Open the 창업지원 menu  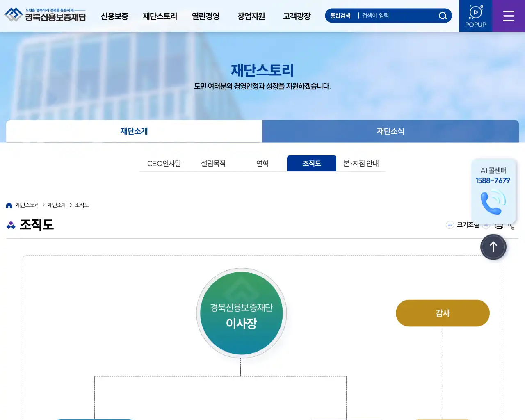coord(251,16)
